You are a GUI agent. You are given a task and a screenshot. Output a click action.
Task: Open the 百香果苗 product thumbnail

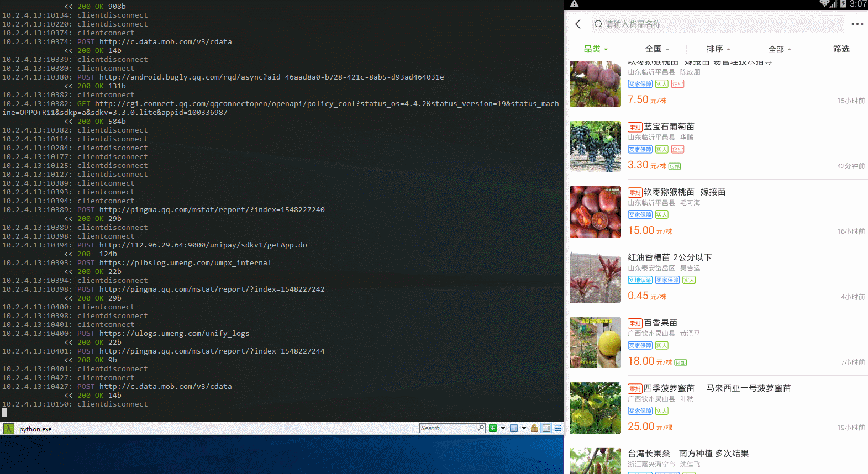click(595, 343)
